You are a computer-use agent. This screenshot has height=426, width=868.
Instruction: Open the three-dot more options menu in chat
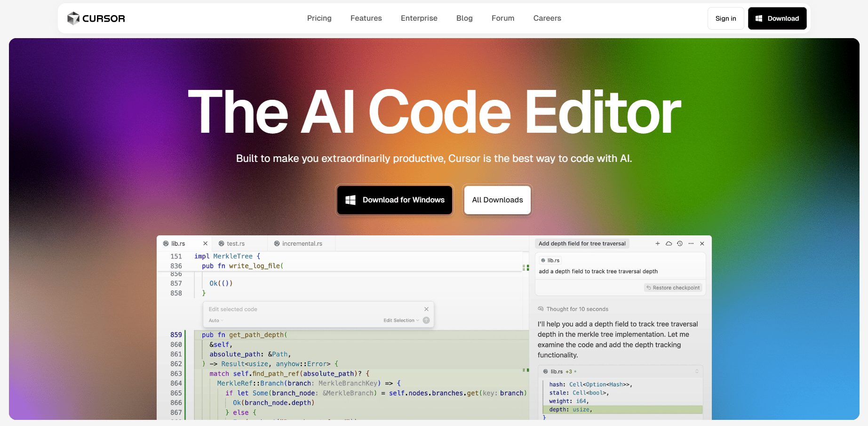(x=691, y=243)
